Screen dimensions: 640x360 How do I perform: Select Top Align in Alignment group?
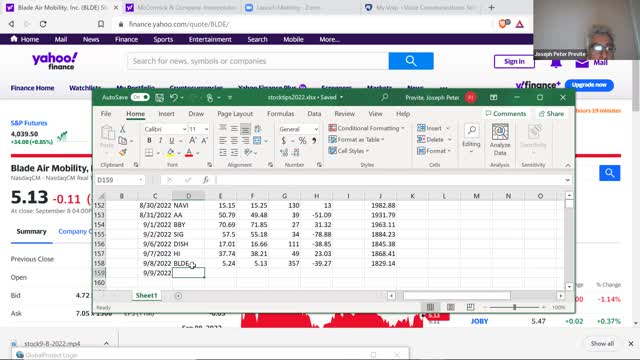pyautogui.click(x=222, y=129)
